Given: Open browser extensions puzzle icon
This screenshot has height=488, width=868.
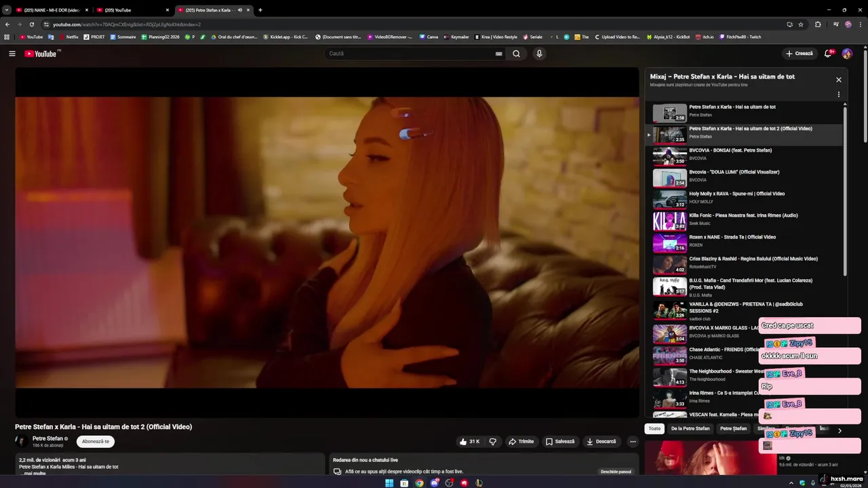Looking at the screenshot, I should point(818,24).
